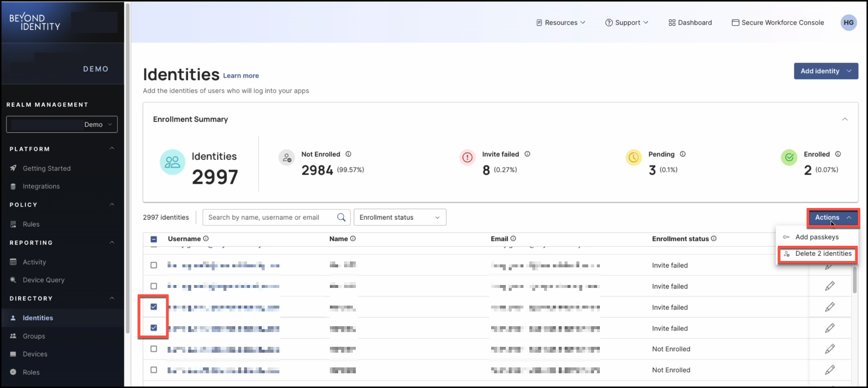Collapse the Reporting sidebar section
Screen dimensions: 868x388
pos(112,242)
